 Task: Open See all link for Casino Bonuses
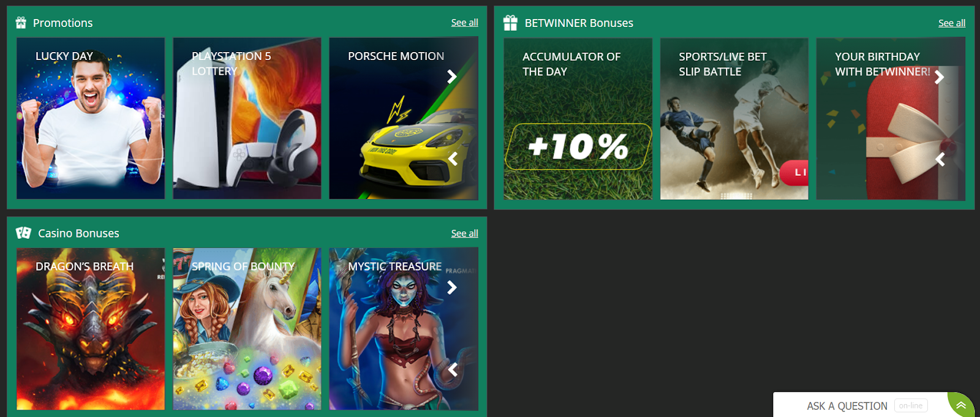464,233
